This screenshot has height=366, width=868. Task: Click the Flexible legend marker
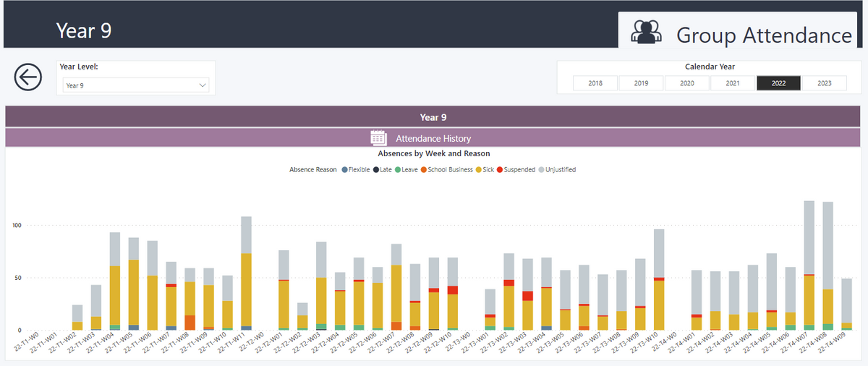pos(344,170)
